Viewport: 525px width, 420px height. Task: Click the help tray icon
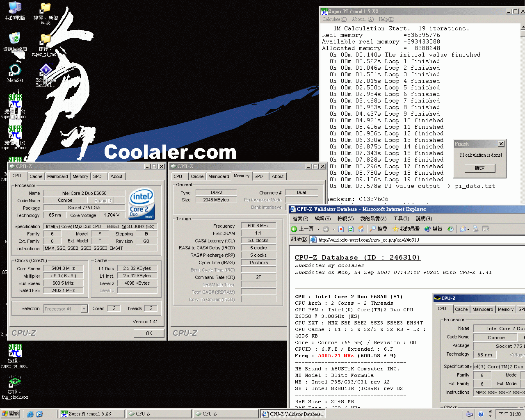[x=481, y=414]
